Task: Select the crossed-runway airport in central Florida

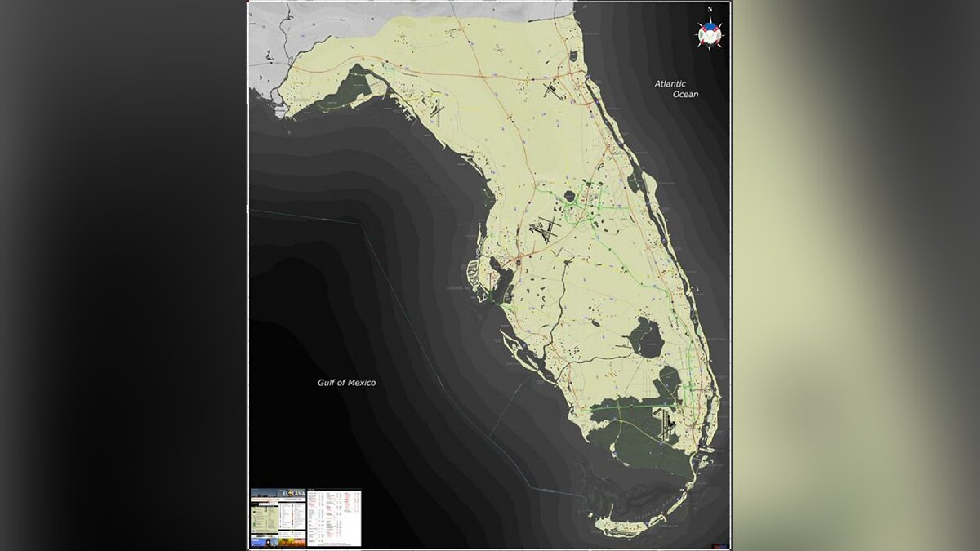Action: click(x=545, y=229)
